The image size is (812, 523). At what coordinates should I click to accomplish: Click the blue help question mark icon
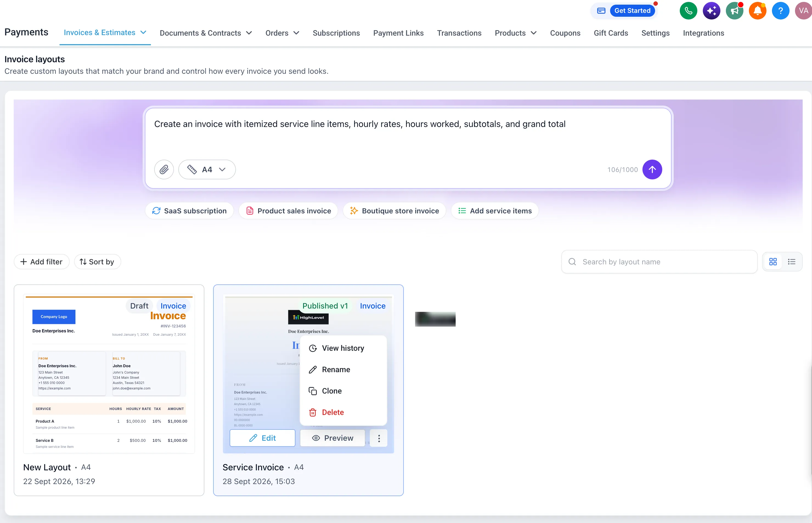point(780,10)
